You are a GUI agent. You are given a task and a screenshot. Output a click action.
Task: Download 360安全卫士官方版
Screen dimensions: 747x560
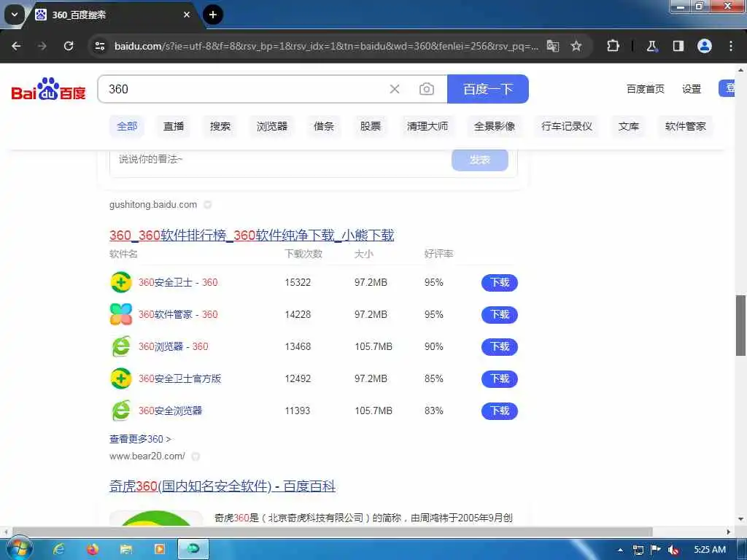coord(499,378)
